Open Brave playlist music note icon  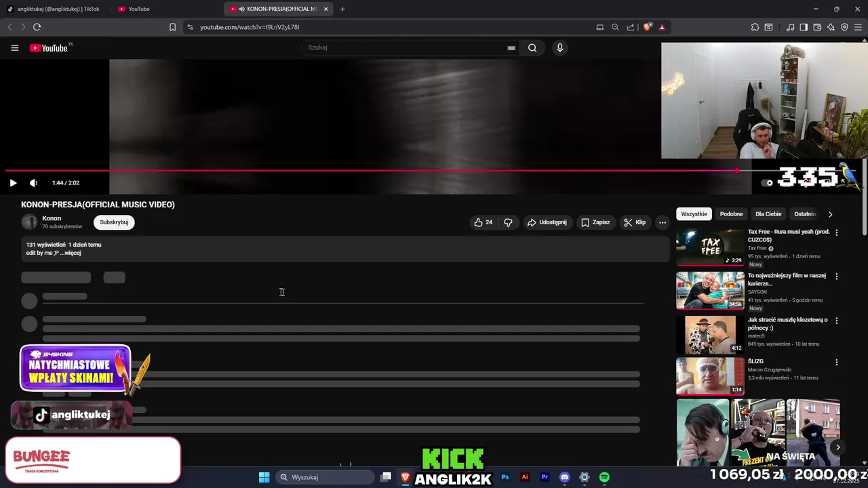790,27
